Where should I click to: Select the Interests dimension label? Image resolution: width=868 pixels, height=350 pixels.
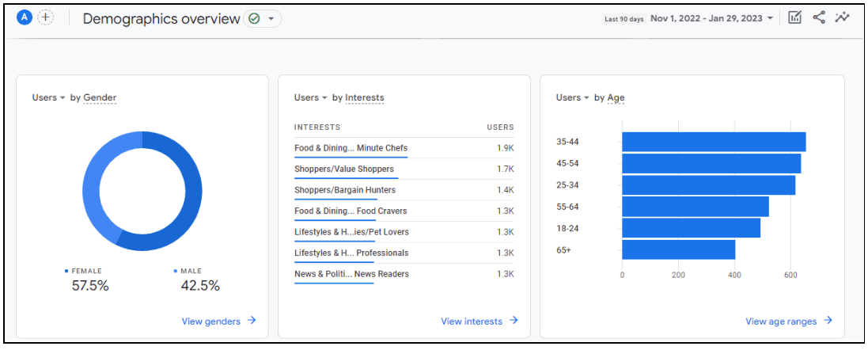coord(364,97)
